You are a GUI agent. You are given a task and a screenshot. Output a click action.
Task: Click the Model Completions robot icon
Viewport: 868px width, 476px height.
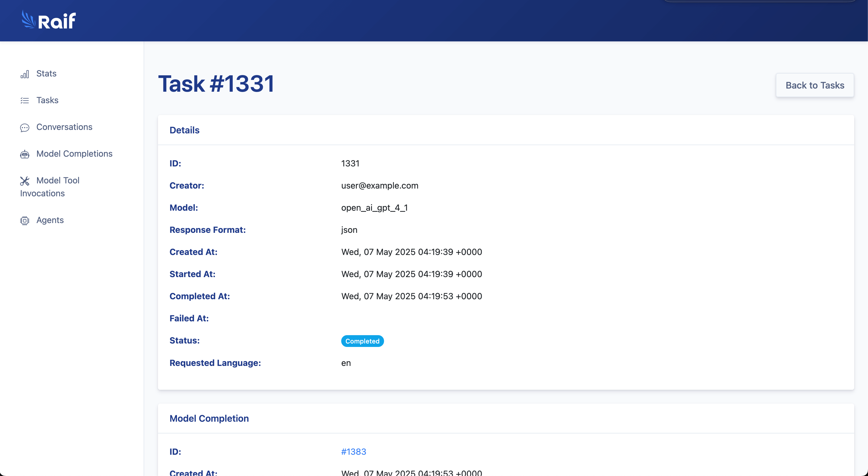point(25,154)
